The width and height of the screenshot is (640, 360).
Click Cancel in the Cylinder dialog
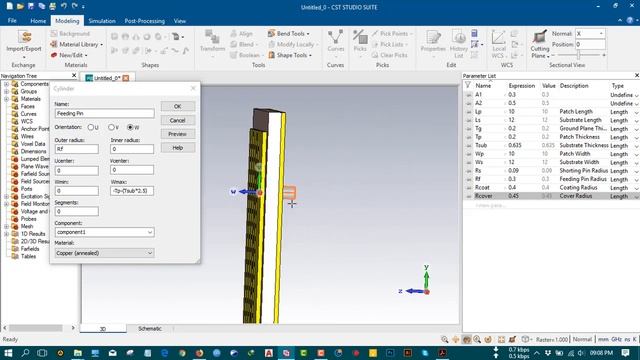click(x=178, y=120)
